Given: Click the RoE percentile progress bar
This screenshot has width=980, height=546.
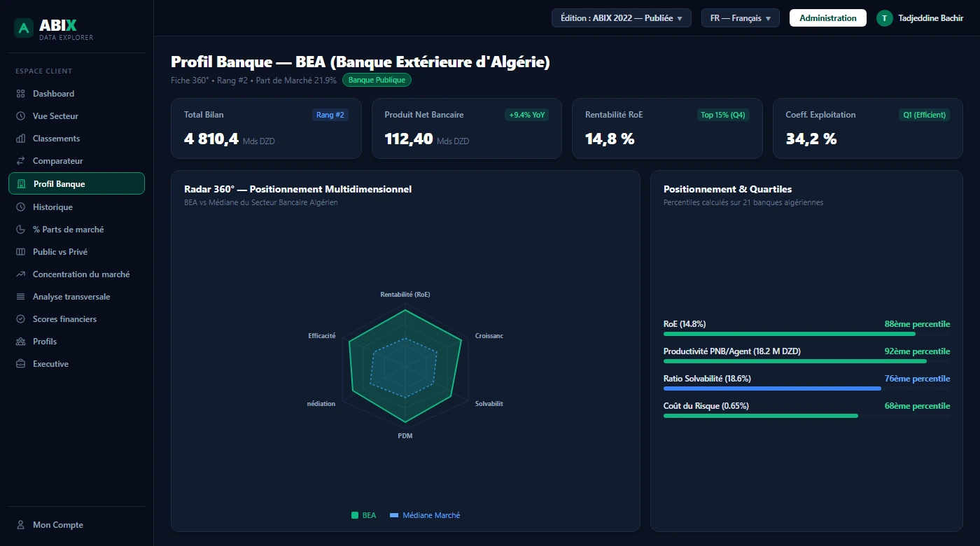Looking at the screenshot, I should (x=806, y=334).
